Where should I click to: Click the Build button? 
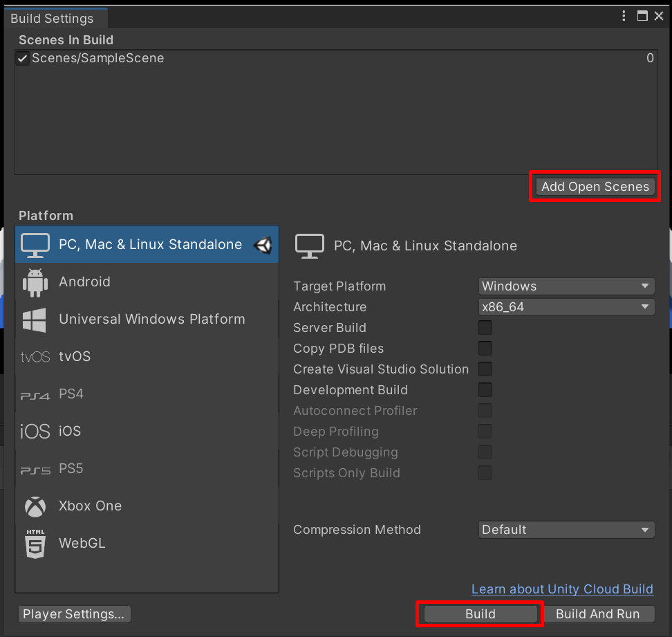[480, 614]
